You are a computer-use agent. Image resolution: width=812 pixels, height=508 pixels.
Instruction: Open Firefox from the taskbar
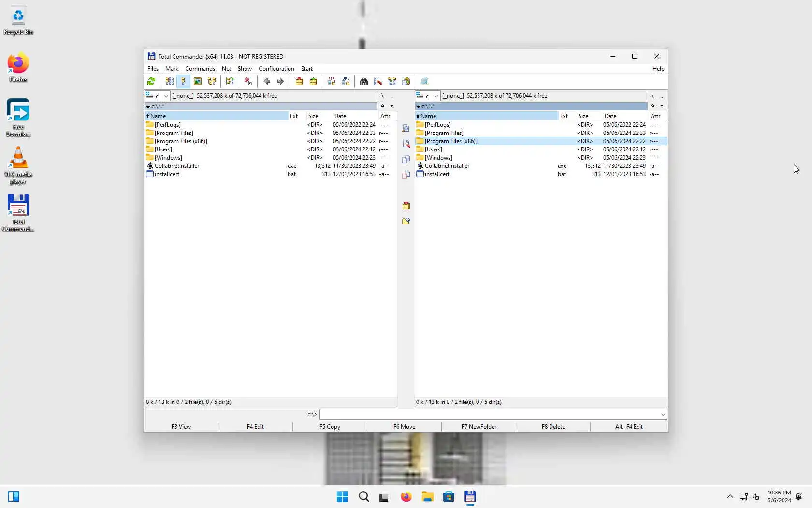[406, 497]
